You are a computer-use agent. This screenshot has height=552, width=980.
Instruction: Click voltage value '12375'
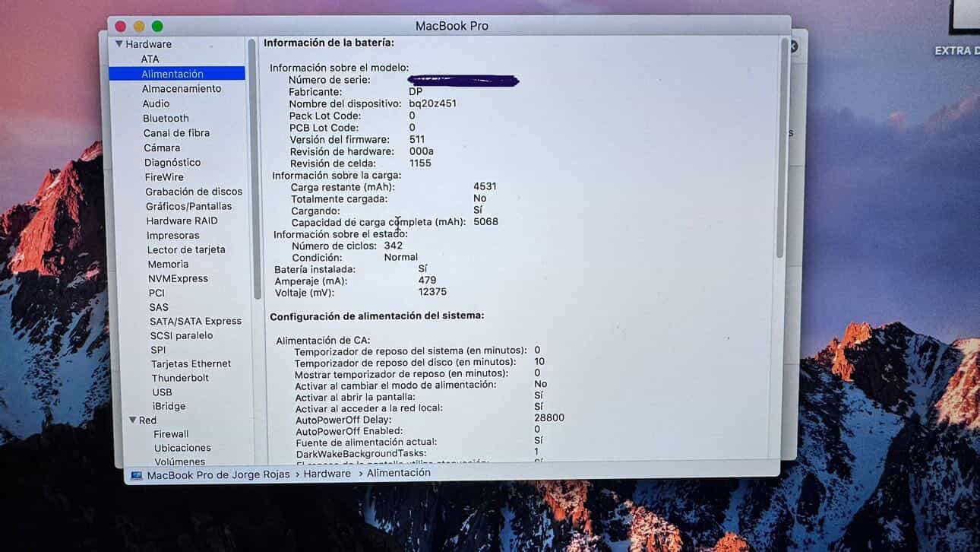point(432,292)
